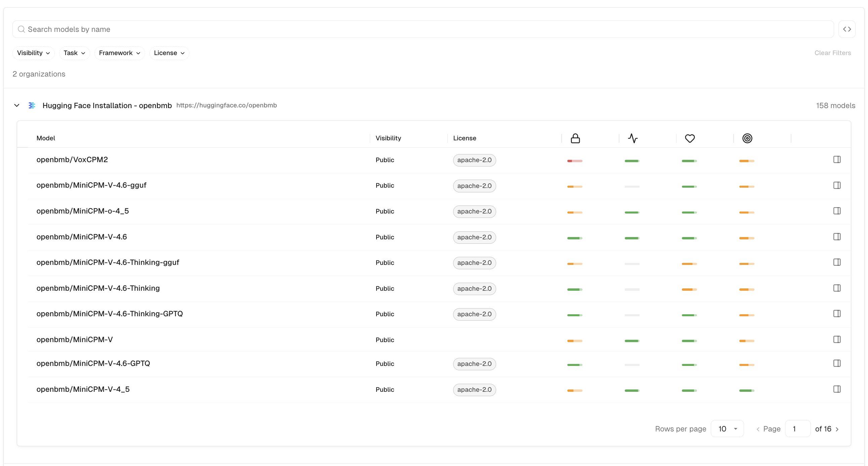Collapse the openbmb organization section
This screenshot has height=466, width=868.
[x=16, y=105]
